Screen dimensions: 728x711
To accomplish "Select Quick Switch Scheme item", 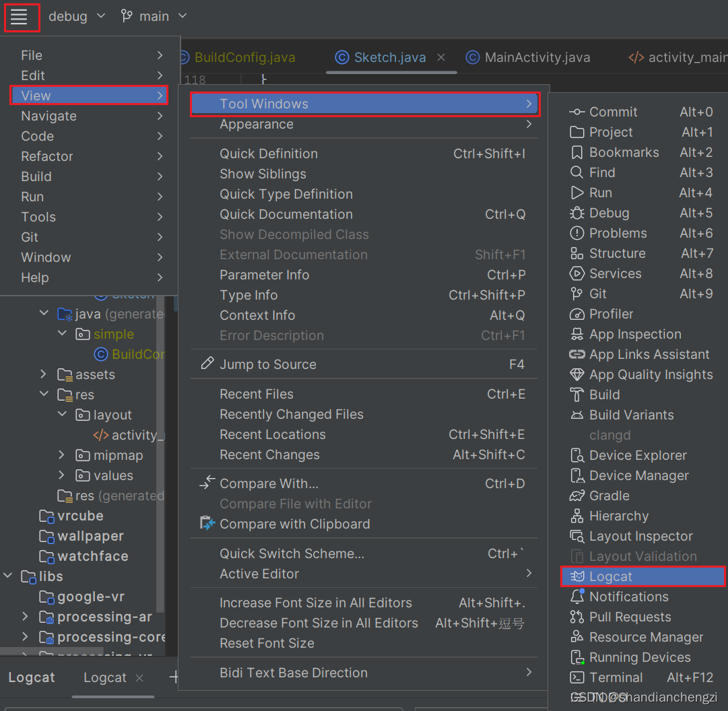I will (x=364, y=553).
